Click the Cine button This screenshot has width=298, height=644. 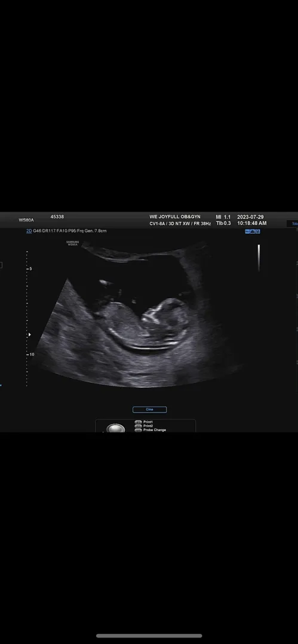[149, 410]
